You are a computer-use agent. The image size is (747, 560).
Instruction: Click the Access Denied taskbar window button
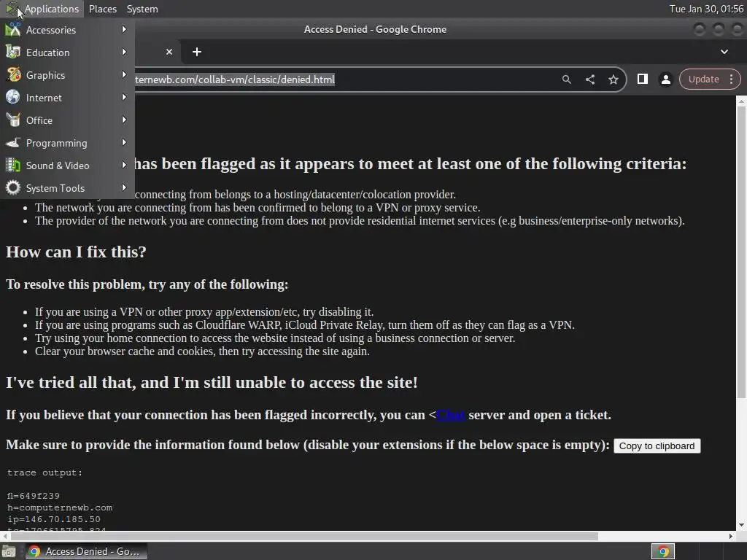click(x=87, y=551)
